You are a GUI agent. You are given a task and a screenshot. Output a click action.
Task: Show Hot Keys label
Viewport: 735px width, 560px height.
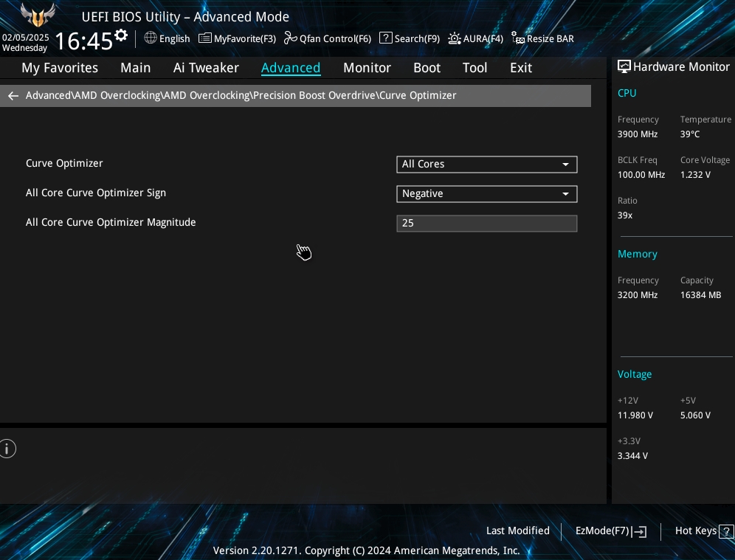coord(696,531)
